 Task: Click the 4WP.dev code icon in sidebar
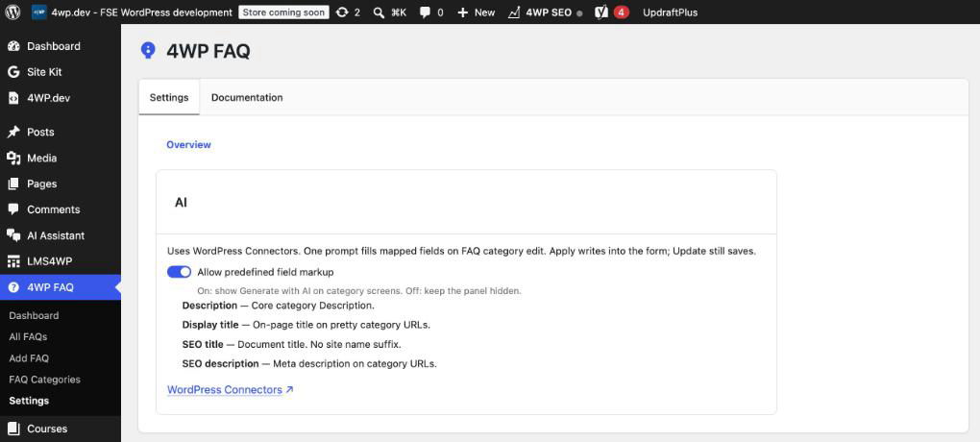[x=13, y=98]
